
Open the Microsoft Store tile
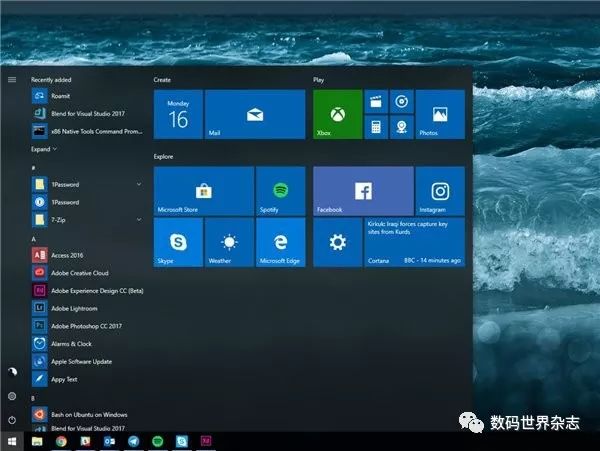(203, 190)
